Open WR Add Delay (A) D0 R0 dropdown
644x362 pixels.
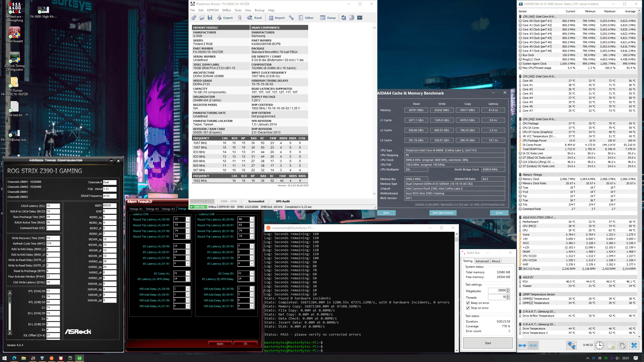point(187,289)
